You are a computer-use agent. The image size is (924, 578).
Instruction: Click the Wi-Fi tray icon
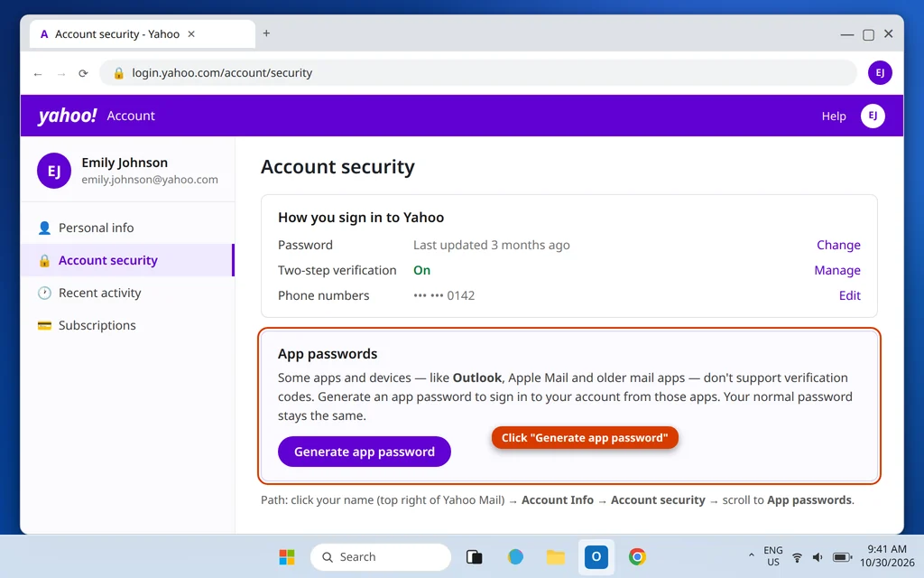click(x=797, y=557)
